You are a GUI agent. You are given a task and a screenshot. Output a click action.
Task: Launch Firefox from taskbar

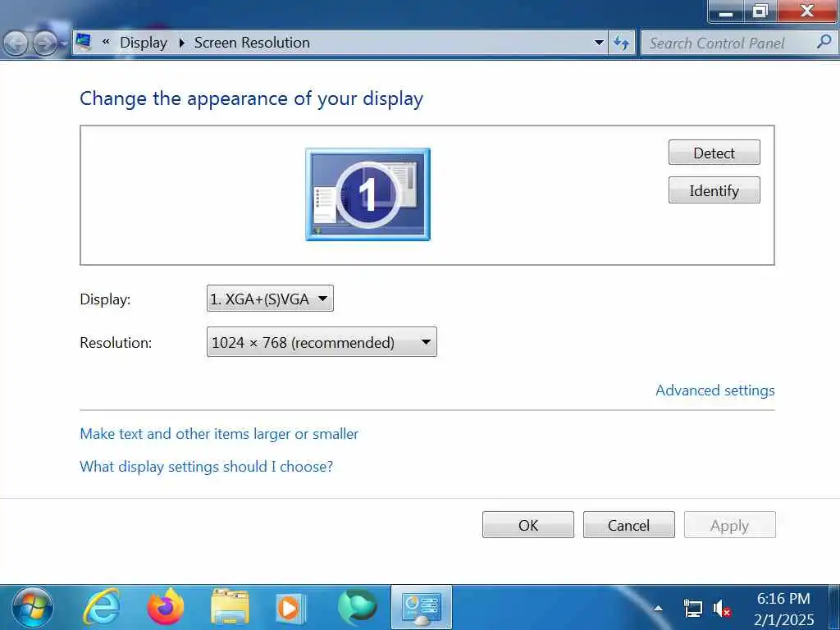[166, 608]
